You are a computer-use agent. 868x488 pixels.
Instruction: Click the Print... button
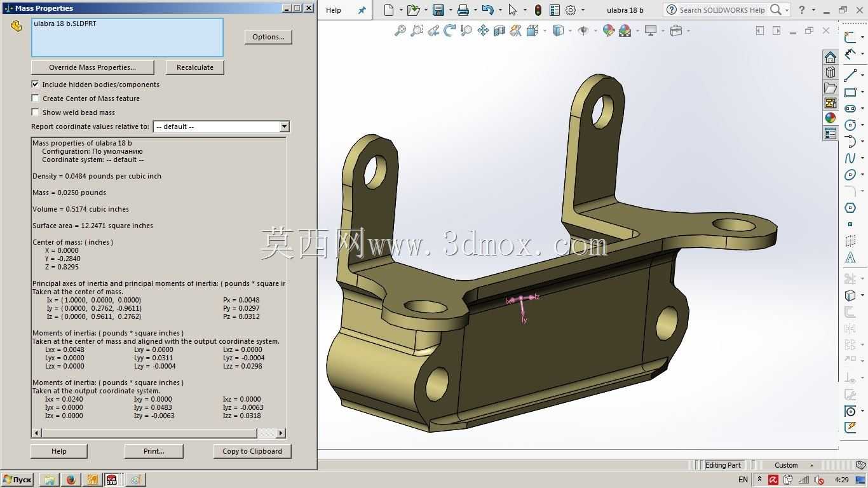[154, 451]
